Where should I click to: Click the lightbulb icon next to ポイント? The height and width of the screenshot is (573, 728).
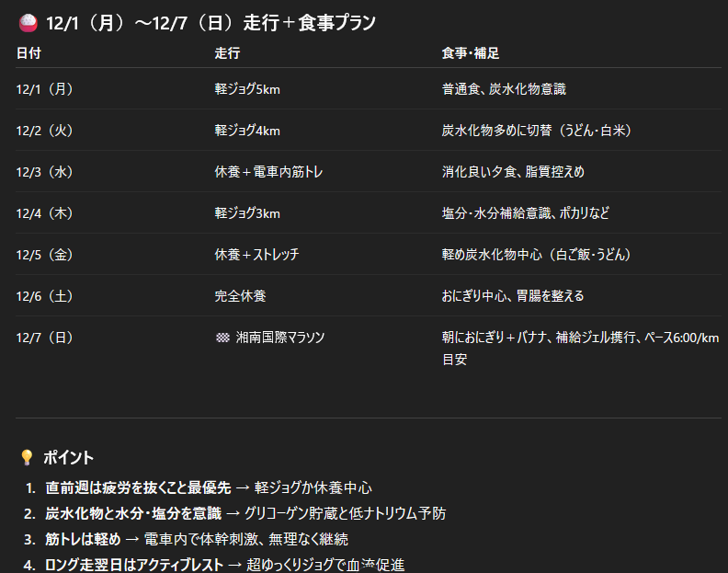27,458
